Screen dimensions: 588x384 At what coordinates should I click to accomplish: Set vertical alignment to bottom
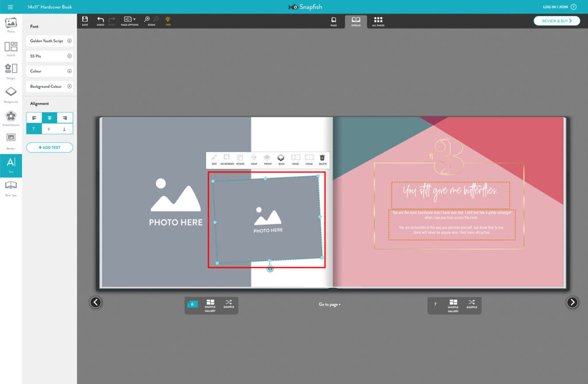(x=65, y=129)
